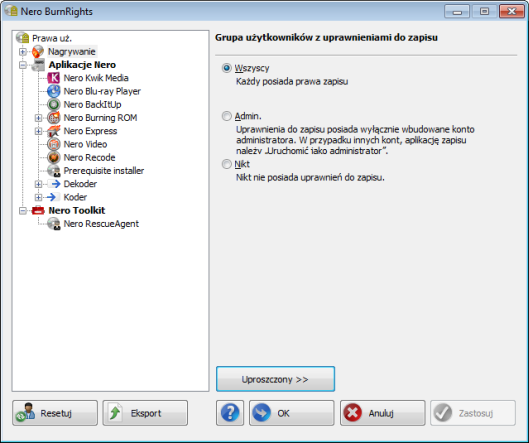Confirm with the OK button
This screenshot has width=529, height=443.
[291, 413]
